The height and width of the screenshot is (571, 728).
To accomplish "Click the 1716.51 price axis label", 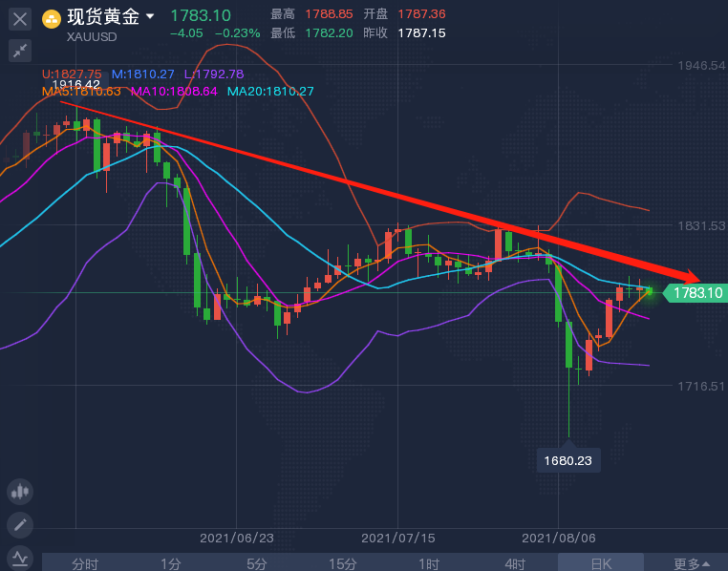I will click(701, 387).
